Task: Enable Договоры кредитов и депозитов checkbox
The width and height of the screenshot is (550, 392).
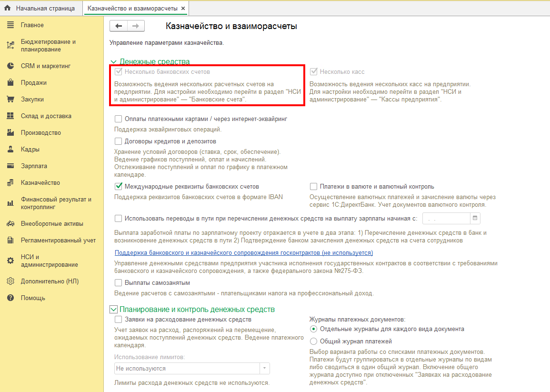Action: pyautogui.click(x=118, y=141)
